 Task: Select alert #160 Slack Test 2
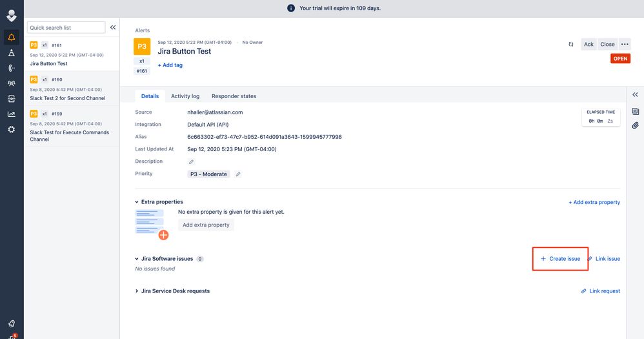(72, 88)
